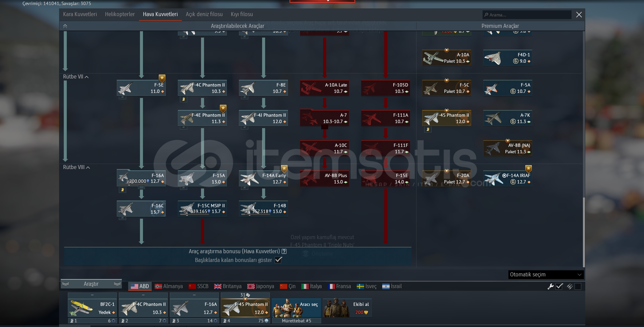Select Almanya nation tab
This screenshot has height=327, width=644.
(169, 286)
